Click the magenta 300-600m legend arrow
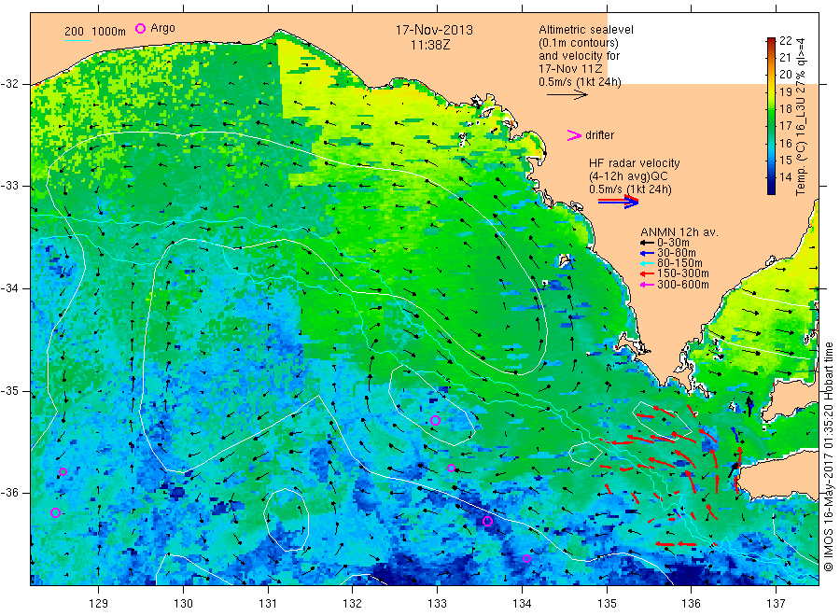840x616 pixels. tap(647, 285)
